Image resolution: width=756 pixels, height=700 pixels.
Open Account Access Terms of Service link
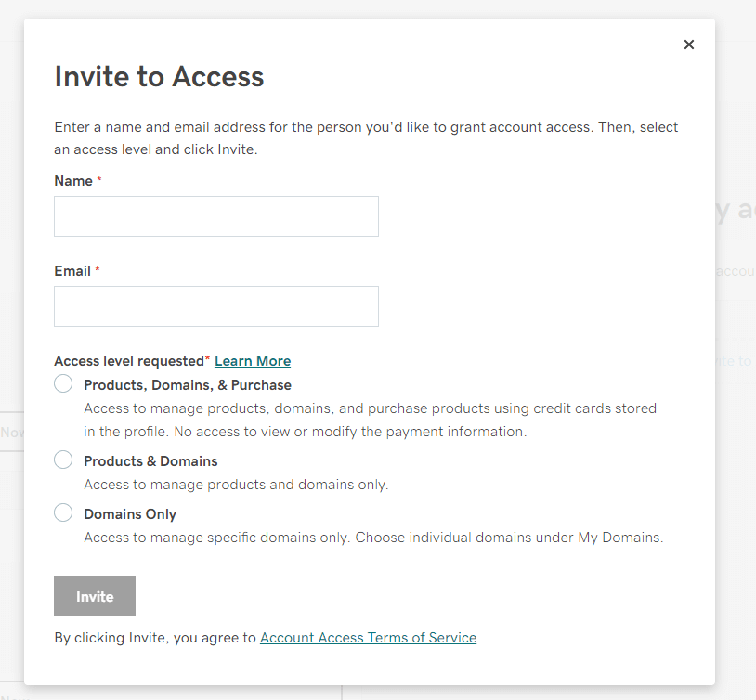tap(369, 637)
